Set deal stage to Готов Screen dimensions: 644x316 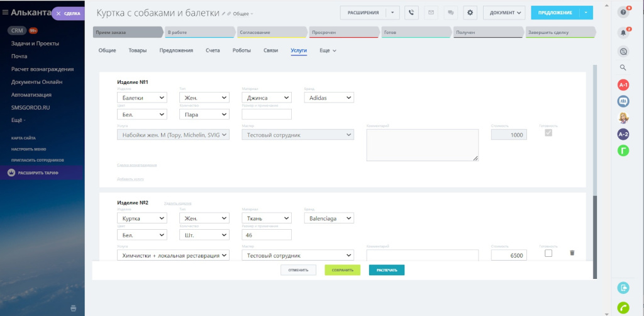coord(417,33)
